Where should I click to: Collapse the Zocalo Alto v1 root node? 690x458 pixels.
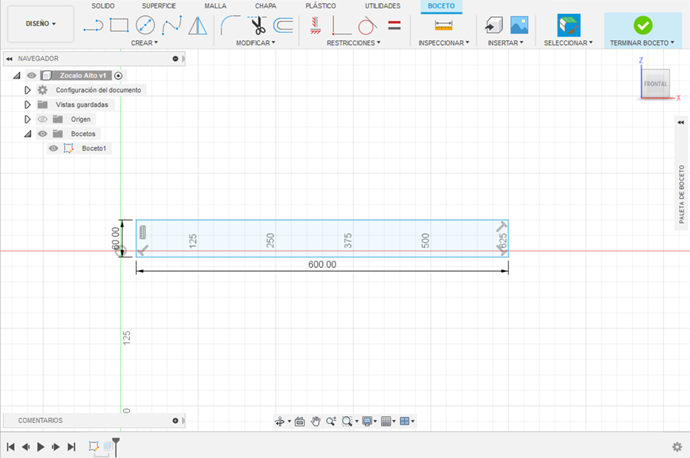(17, 76)
